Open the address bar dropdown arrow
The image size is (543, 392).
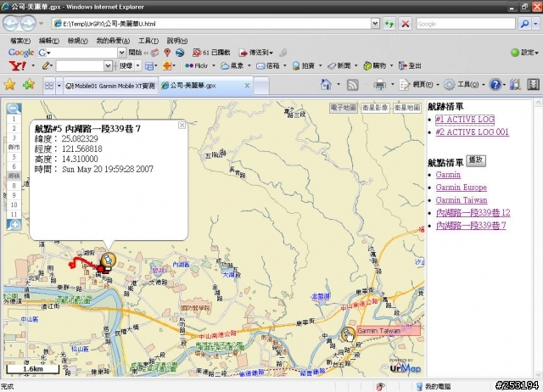click(x=375, y=24)
